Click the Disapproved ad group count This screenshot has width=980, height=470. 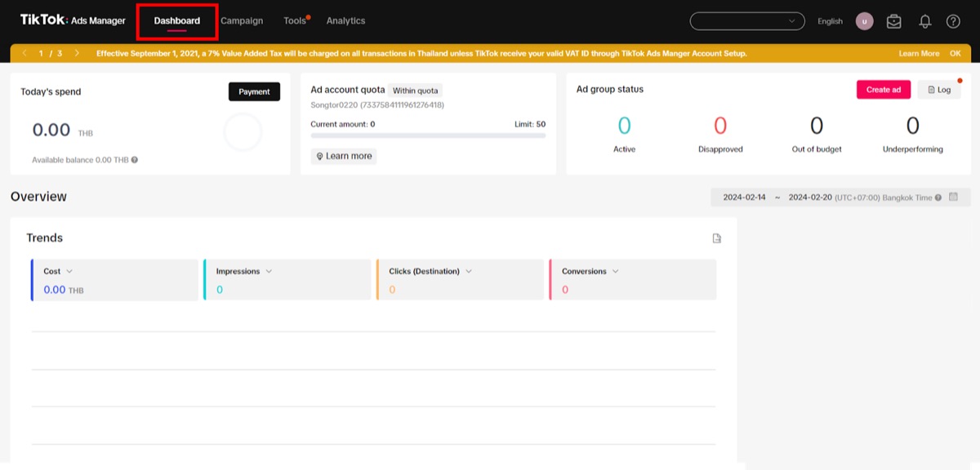(x=720, y=126)
